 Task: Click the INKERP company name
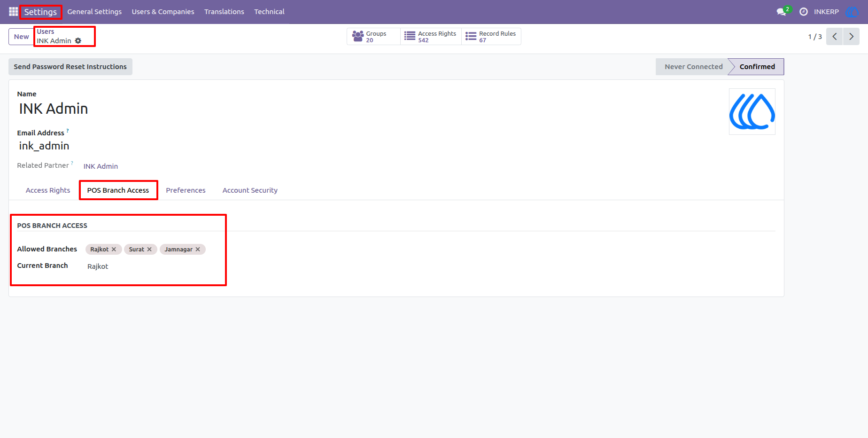click(x=826, y=12)
